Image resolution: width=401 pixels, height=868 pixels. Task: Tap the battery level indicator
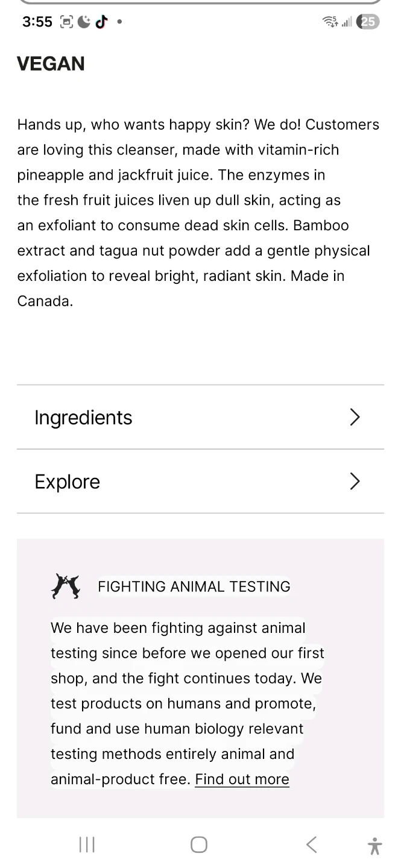[368, 22]
